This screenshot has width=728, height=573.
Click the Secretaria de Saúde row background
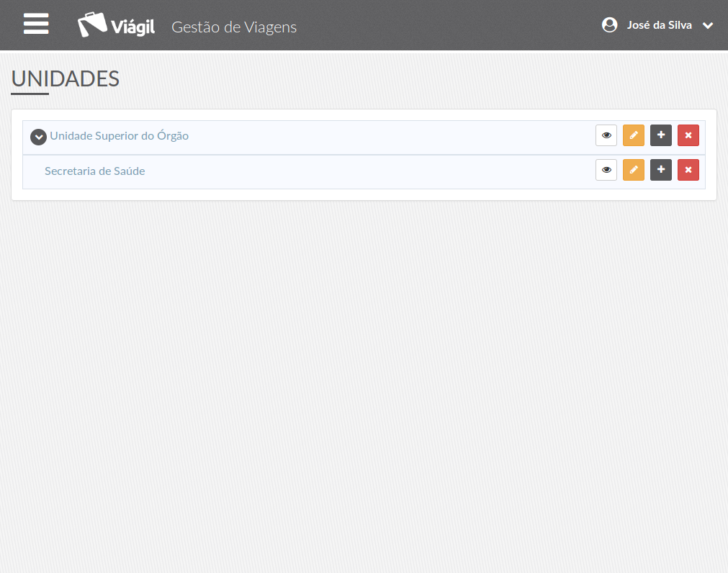tap(364, 171)
